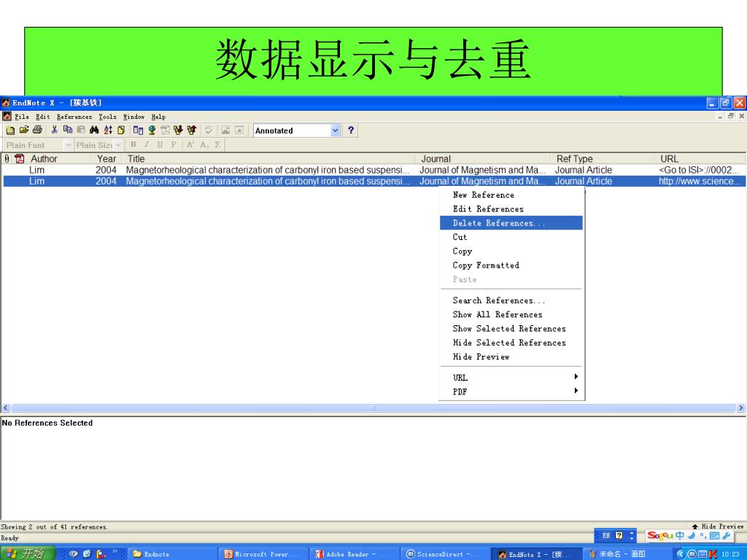Expand the URL submenu
Viewport: 747px width, 560px height.
tap(511, 378)
